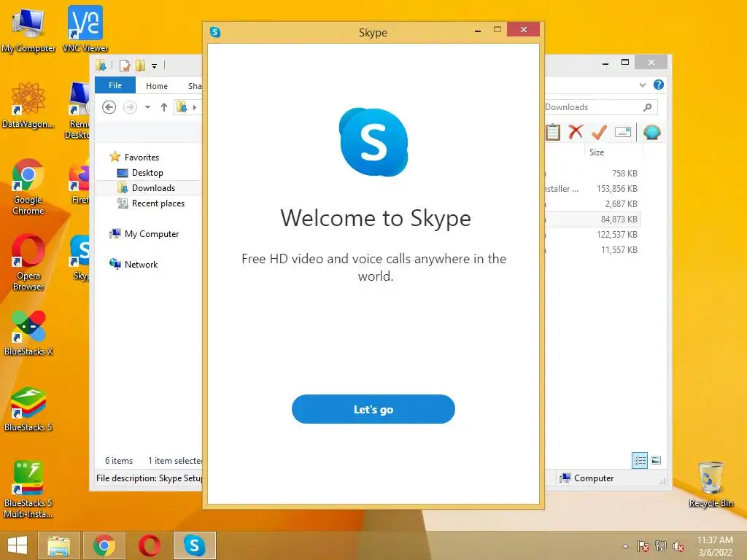Image resolution: width=747 pixels, height=560 pixels.
Task: Open File Explorer from the taskbar
Action: [x=58, y=545]
